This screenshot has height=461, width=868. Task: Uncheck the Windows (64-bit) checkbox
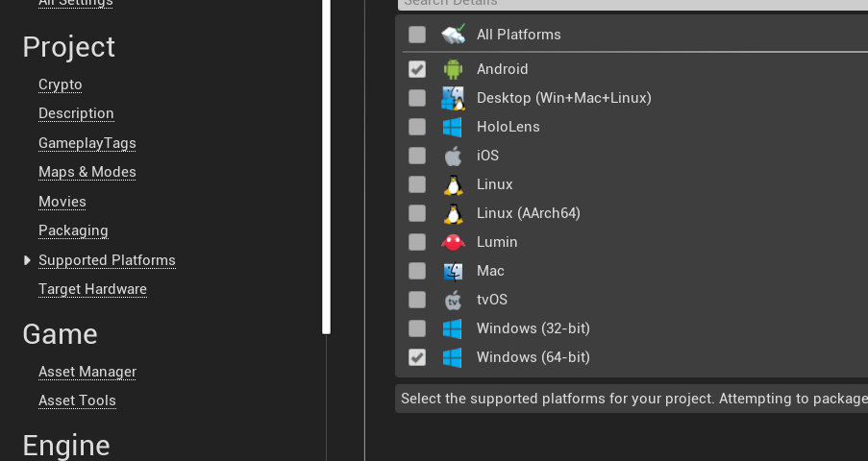click(x=417, y=357)
